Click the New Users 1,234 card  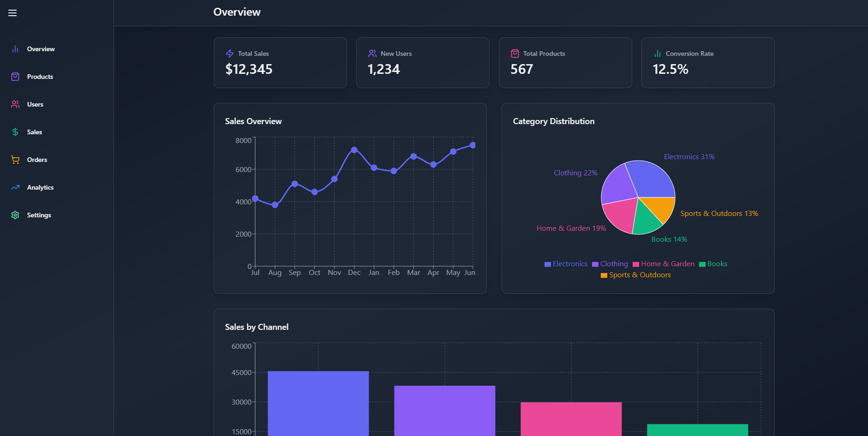pos(423,62)
